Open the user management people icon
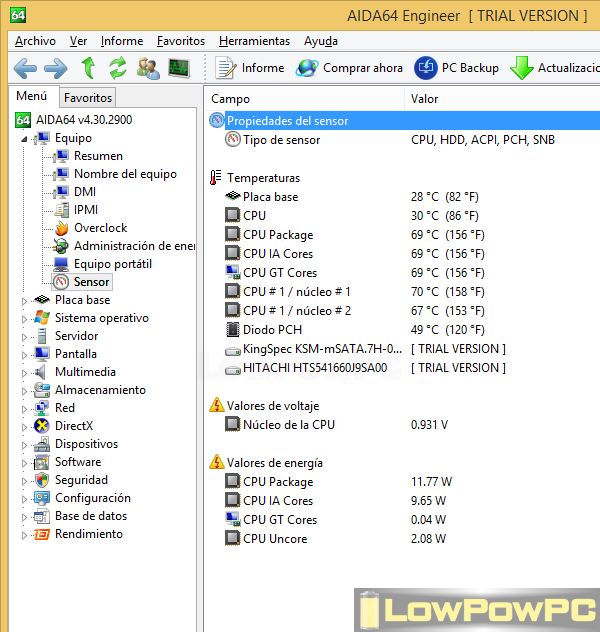The width and height of the screenshot is (600, 632). [x=148, y=68]
